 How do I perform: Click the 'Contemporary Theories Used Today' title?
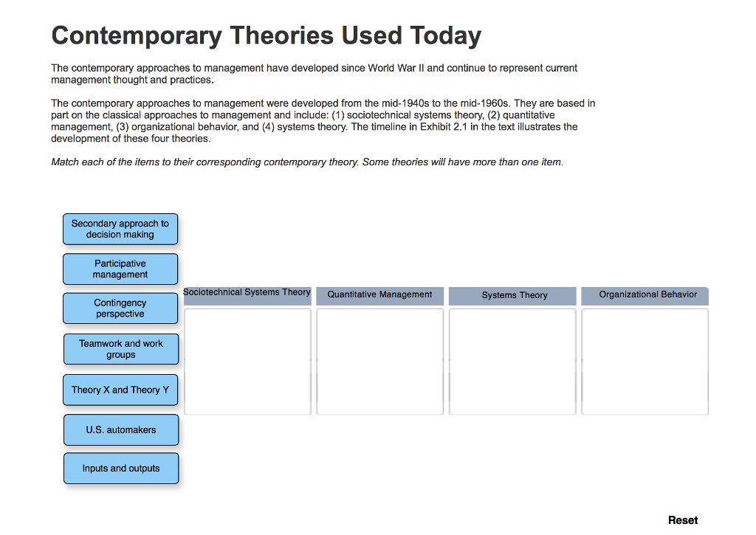(x=265, y=35)
